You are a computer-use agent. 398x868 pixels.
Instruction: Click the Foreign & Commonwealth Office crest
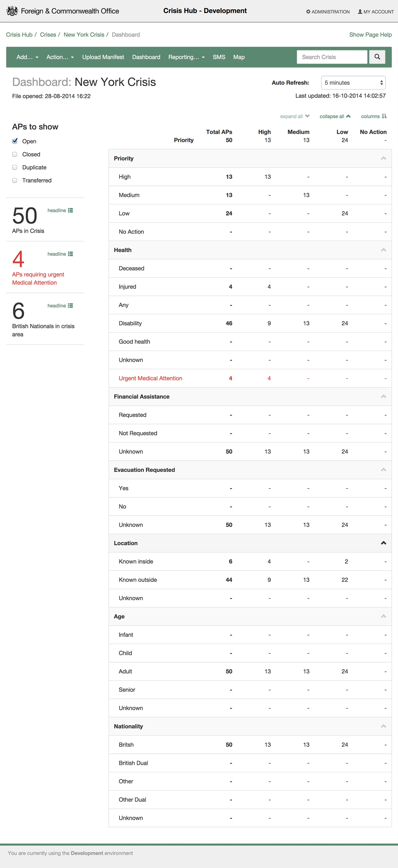pyautogui.click(x=12, y=11)
